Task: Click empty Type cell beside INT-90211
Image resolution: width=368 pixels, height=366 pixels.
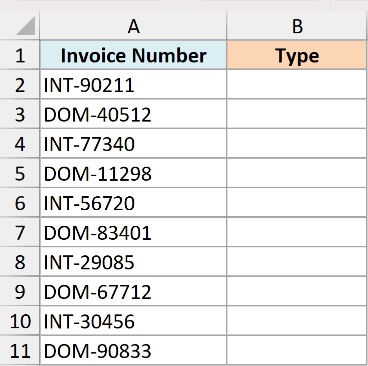Action: pos(297,85)
